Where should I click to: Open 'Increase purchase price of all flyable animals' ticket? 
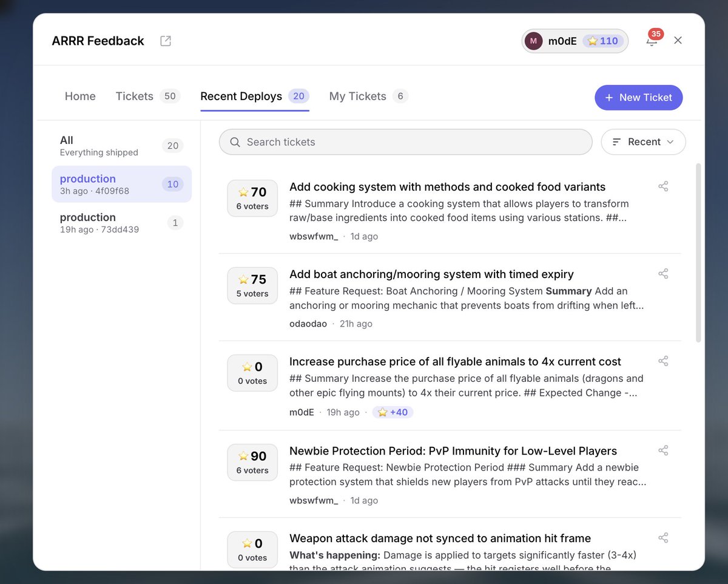[x=455, y=362]
